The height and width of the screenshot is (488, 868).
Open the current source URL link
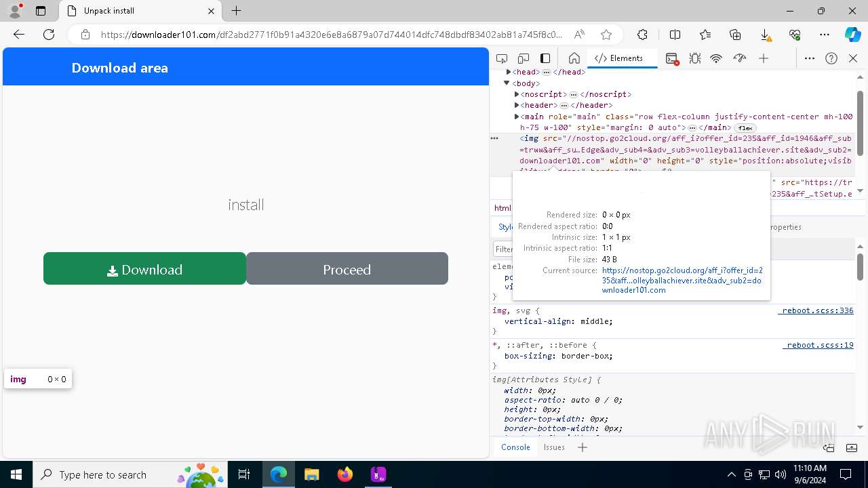pos(682,280)
